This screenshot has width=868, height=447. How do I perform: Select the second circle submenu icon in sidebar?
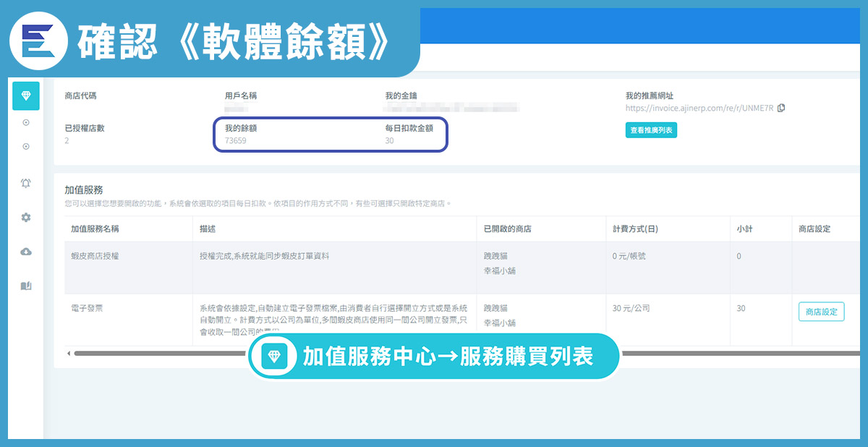pyautogui.click(x=26, y=146)
